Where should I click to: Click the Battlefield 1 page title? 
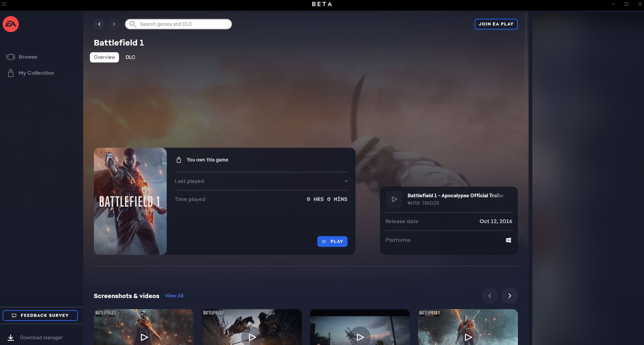pos(119,43)
